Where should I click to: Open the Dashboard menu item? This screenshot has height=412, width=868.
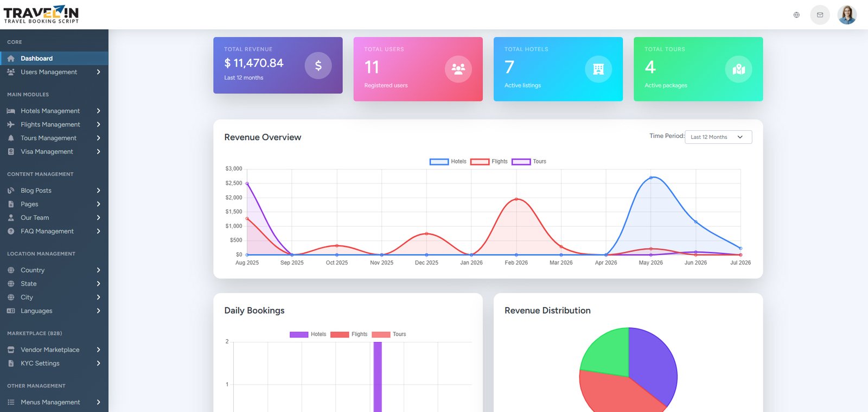(54, 59)
